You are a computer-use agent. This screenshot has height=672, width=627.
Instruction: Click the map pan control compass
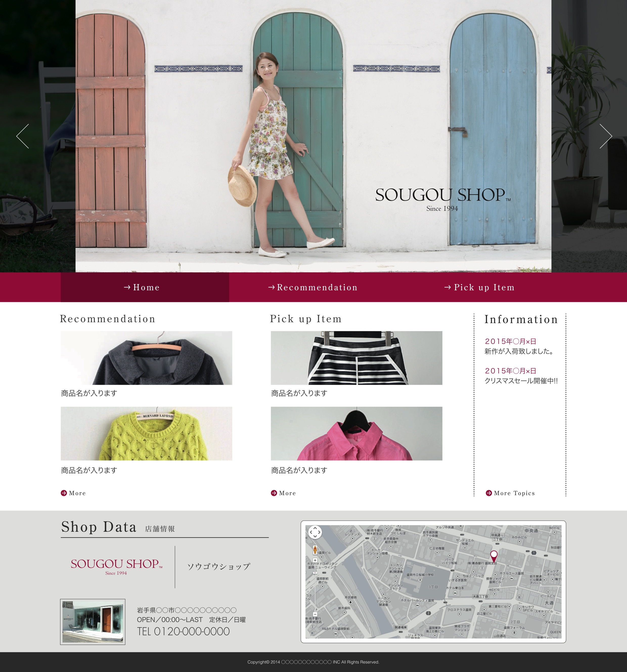click(x=315, y=532)
